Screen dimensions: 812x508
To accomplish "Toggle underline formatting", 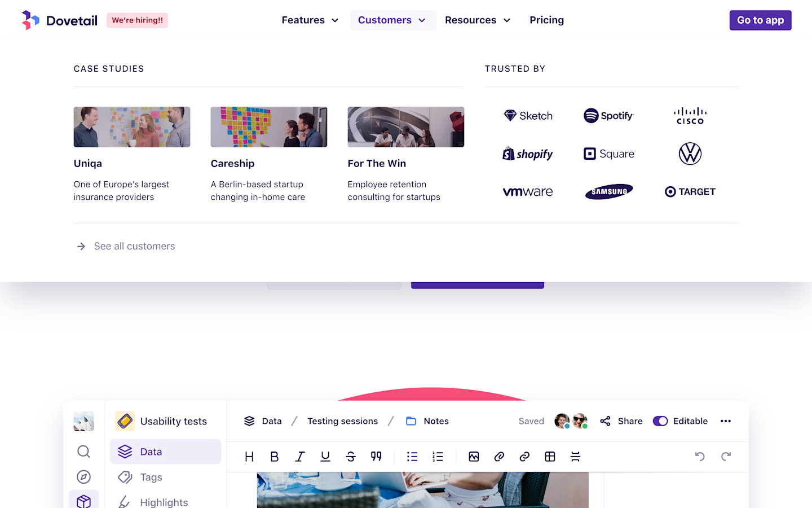I will pos(325,457).
